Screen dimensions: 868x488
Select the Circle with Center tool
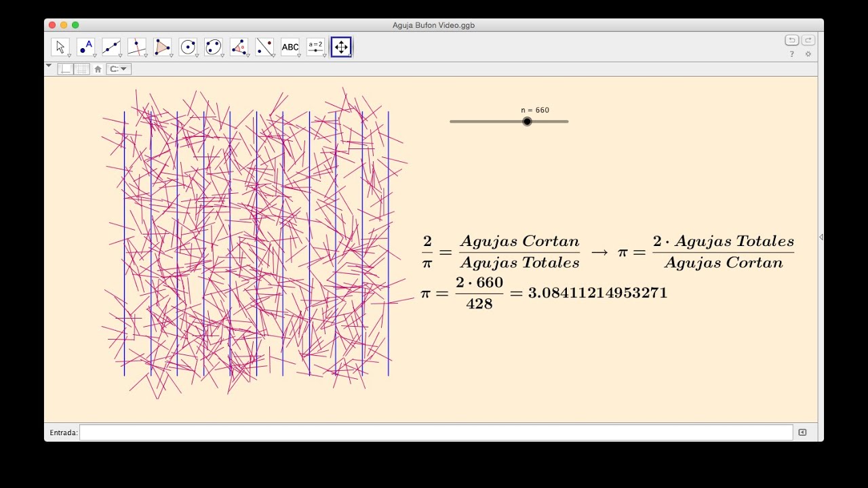188,47
